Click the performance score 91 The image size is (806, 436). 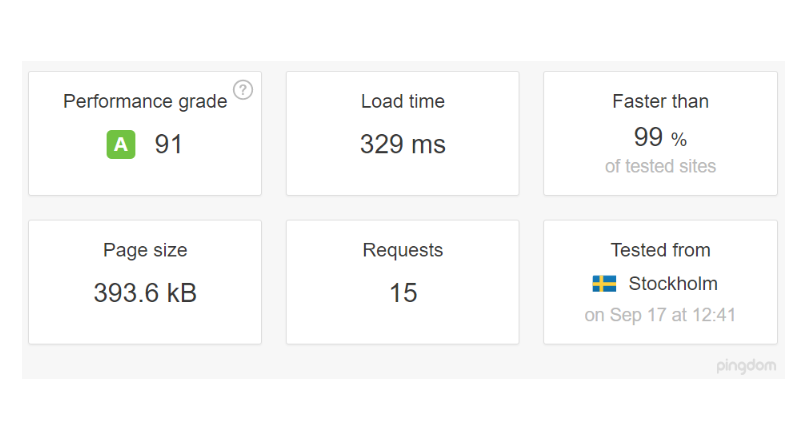(169, 145)
